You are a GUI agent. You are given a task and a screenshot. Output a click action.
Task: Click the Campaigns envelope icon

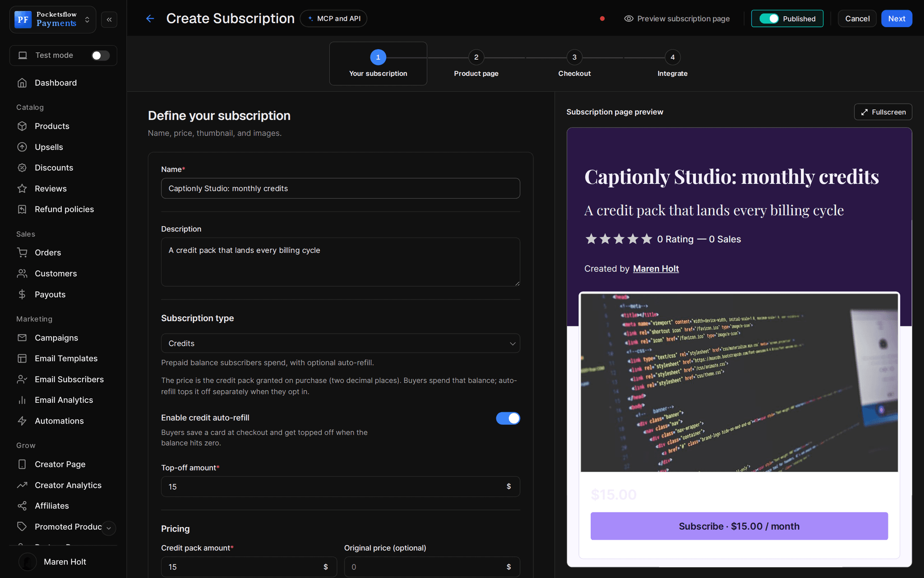click(x=22, y=337)
